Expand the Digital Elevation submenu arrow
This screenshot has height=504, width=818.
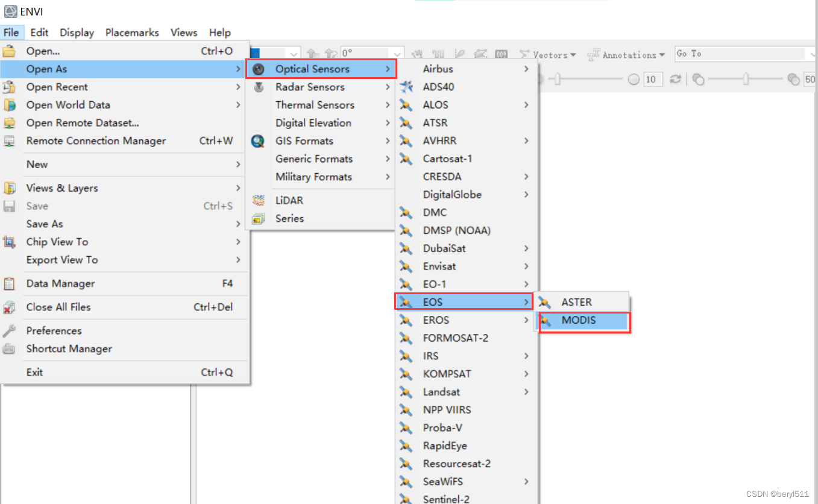(388, 123)
